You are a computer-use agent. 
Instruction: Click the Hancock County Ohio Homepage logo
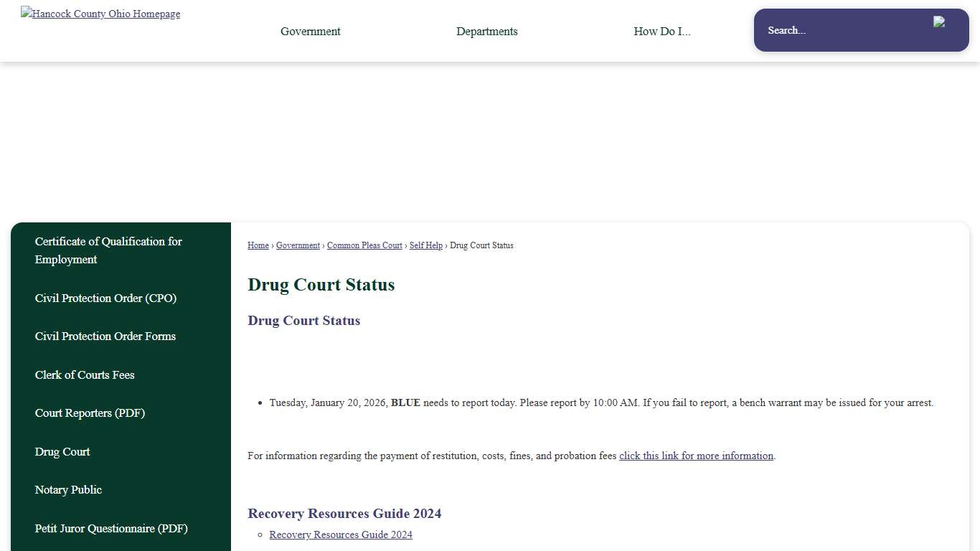100,14
